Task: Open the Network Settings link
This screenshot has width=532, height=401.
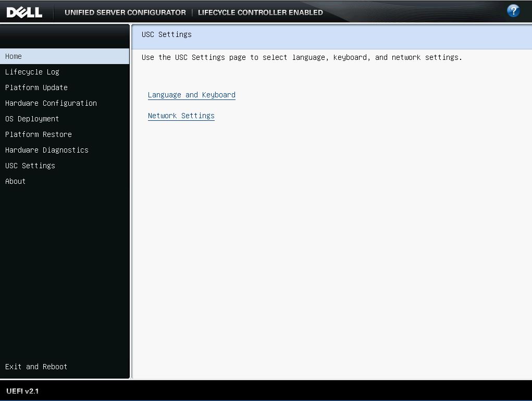Action: [181, 116]
